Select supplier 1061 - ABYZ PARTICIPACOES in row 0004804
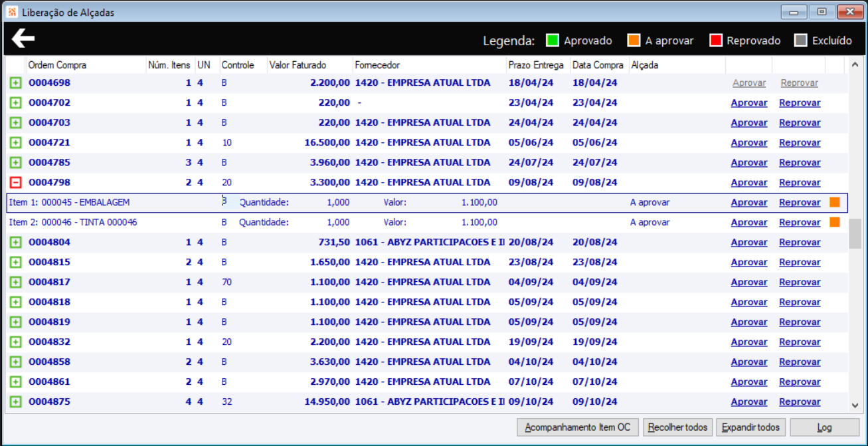This screenshot has width=868, height=446. (430, 243)
